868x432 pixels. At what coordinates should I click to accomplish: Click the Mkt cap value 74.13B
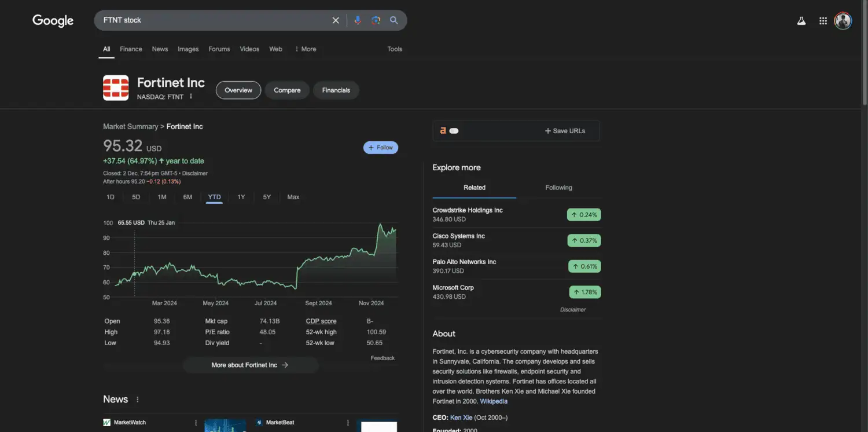pos(270,321)
